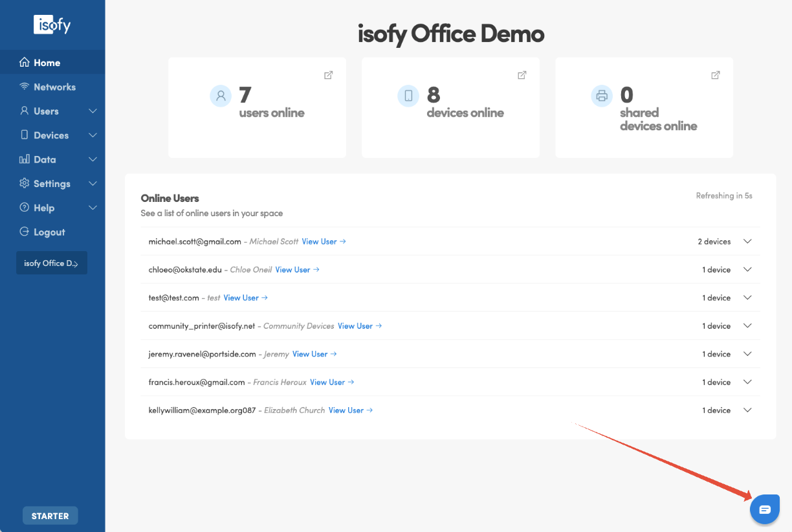This screenshot has width=792, height=532.
Task: Click View User for test@test.com
Action: pos(246,298)
